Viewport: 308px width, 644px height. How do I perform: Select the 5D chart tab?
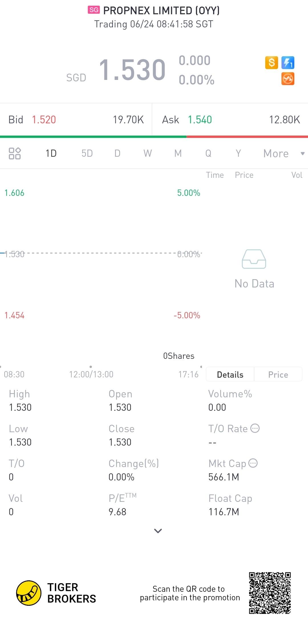click(x=87, y=154)
